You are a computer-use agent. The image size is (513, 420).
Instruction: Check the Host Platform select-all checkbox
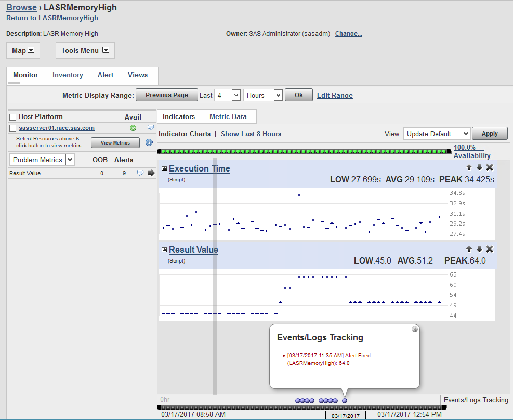13,117
